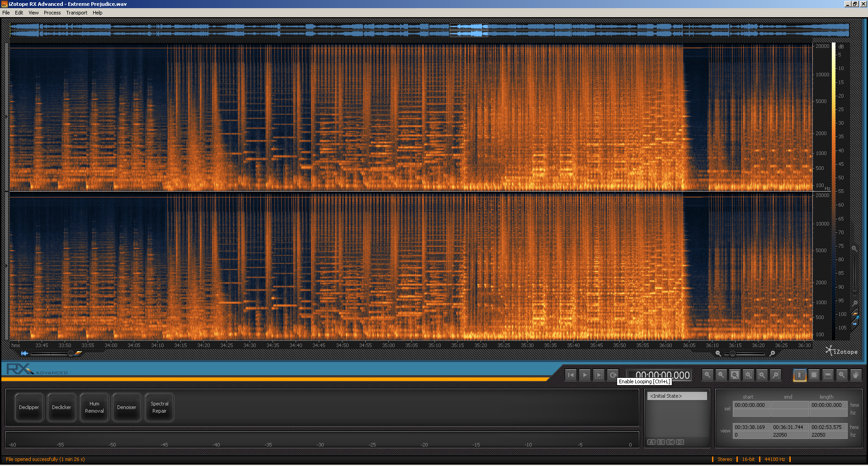Open the Denoiser module
Screen dimensions: 868x466
127,407
